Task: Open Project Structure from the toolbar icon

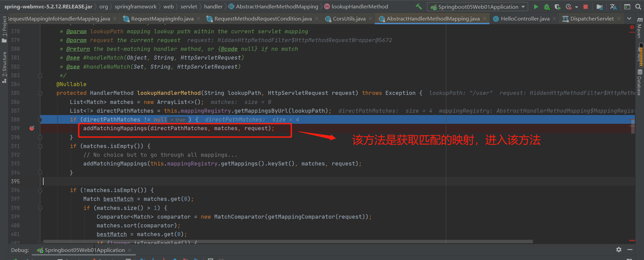Action: [x=600, y=7]
